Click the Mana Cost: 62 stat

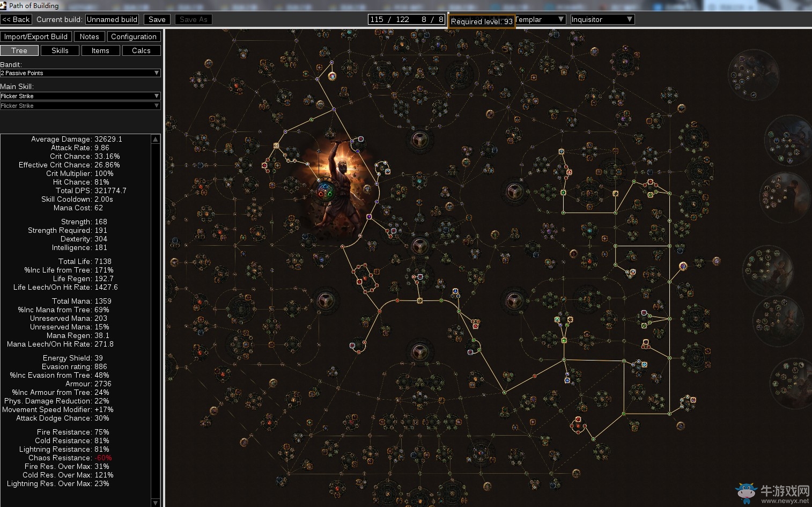(x=78, y=208)
